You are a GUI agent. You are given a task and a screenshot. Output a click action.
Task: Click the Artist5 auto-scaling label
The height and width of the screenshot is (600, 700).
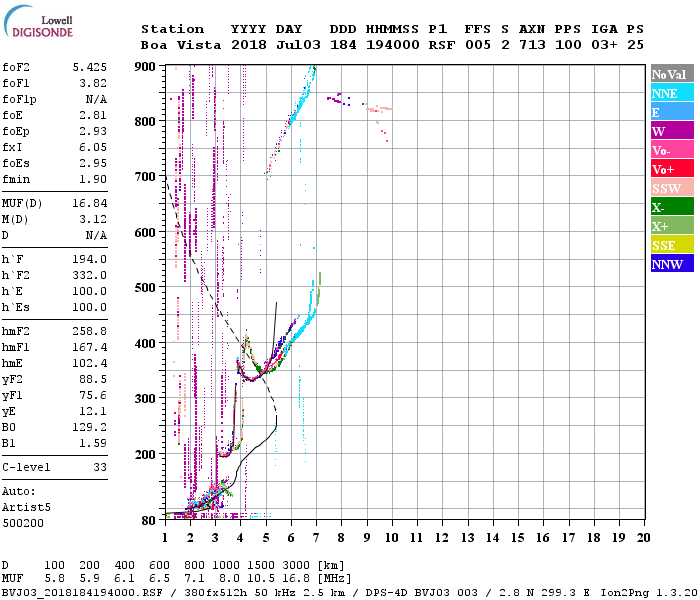pyautogui.click(x=26, y=508)
